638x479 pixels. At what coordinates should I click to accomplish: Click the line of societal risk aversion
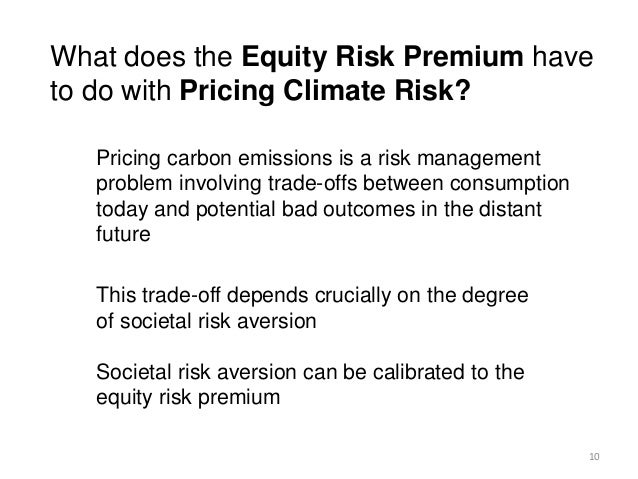point(206,321)
